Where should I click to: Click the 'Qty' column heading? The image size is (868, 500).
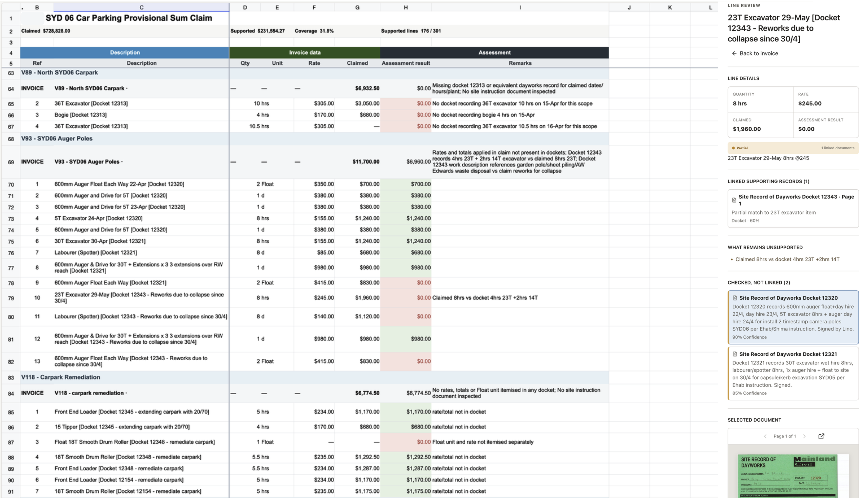pos(245,63)
